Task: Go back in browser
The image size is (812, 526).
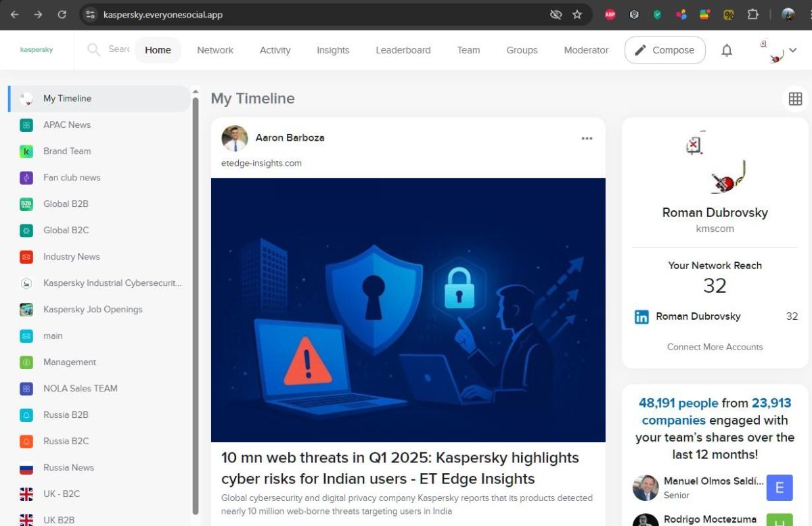Action: tap(14, 14)
